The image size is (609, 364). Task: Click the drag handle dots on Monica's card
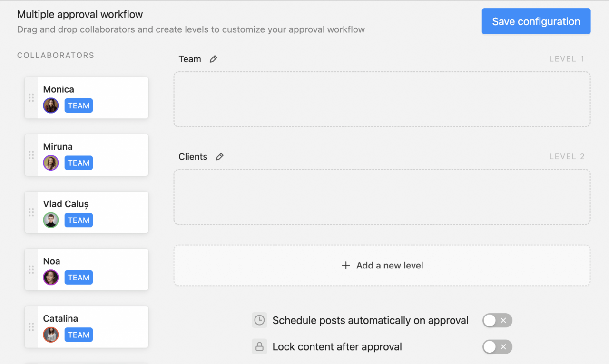click(x=31, y=97)
